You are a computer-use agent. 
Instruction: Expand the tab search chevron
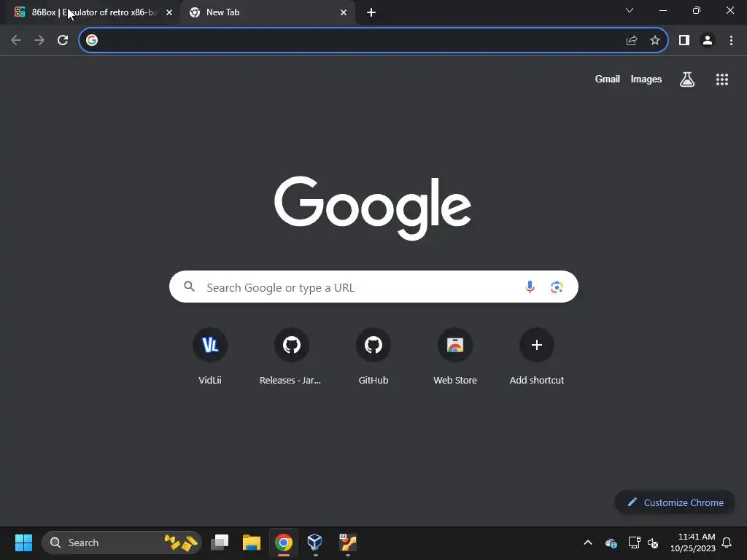tap(630, 10)
